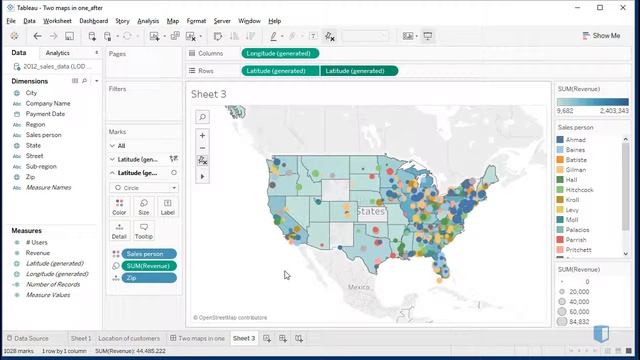
Task: Click the Duplicate sheet toolbar icon
Action: [175, 36]
